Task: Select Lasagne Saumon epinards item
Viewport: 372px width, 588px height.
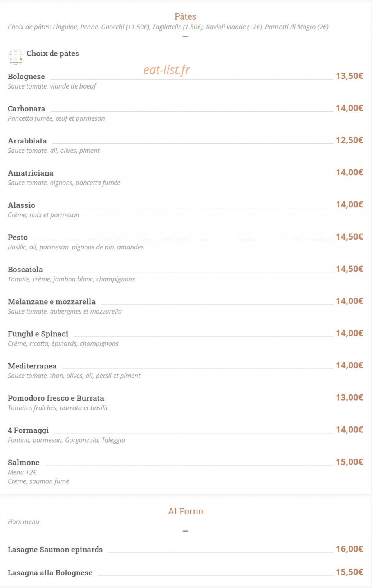Action: point(55,550)
